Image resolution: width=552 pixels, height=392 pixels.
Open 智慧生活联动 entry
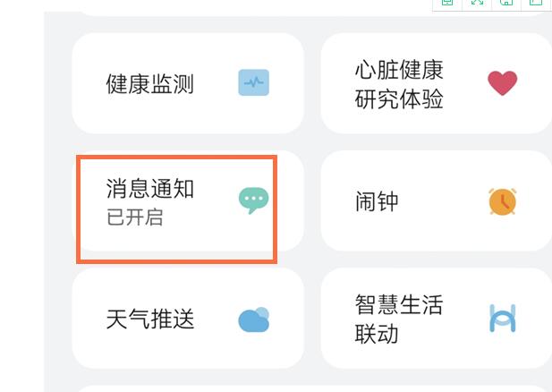[399, 319]
